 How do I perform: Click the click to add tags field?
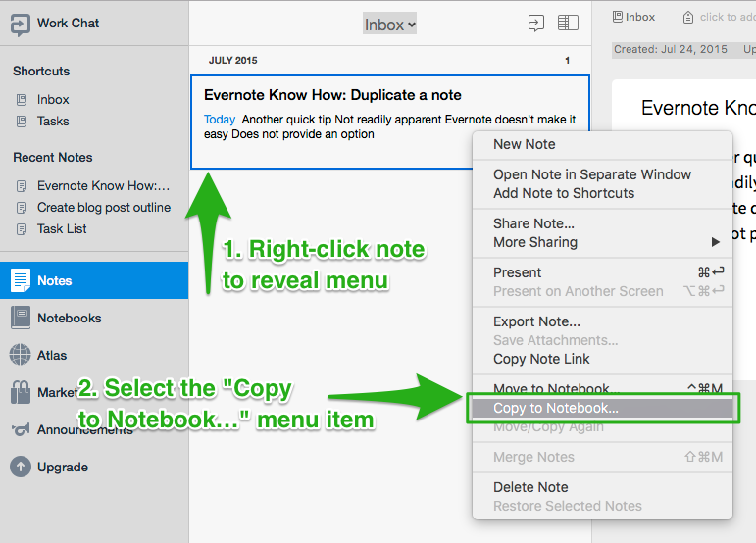(x=727, y=18)
